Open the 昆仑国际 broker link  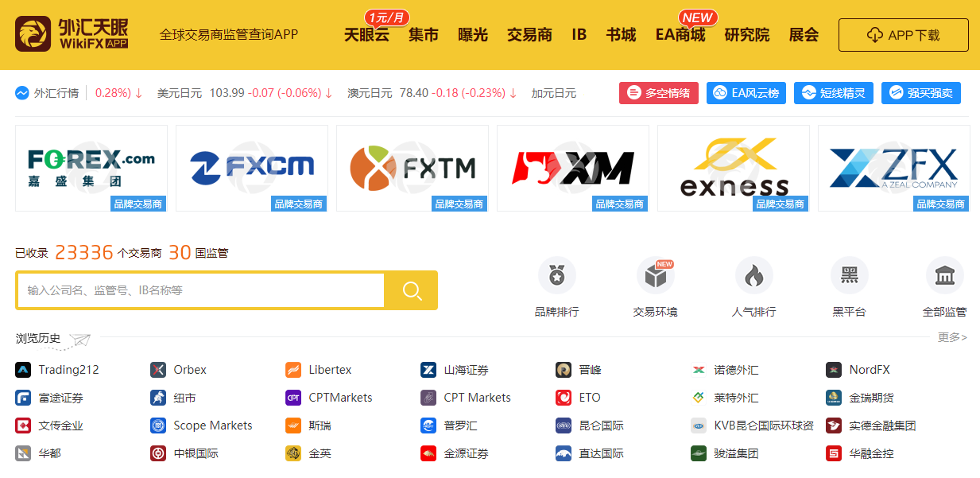tap(601, 426)
